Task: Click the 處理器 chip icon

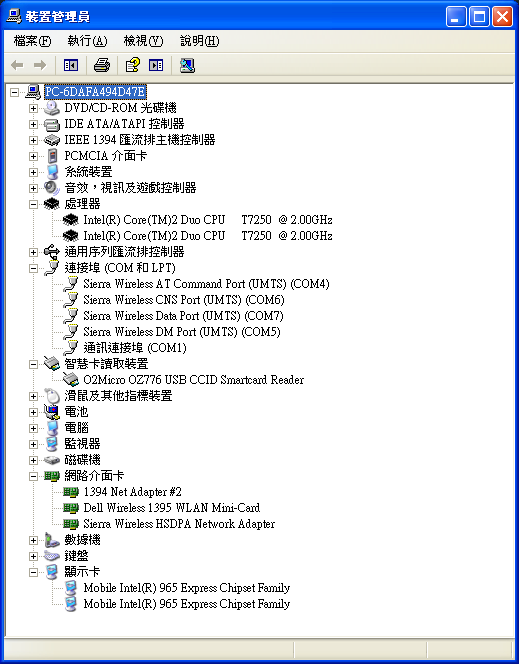Action: (x=52, y=204)
